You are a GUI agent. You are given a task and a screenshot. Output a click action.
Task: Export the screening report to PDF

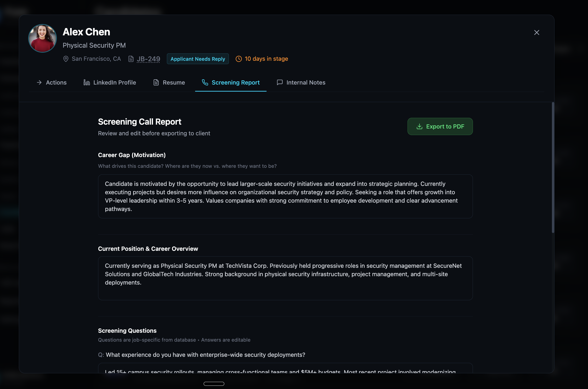(440, 126)
